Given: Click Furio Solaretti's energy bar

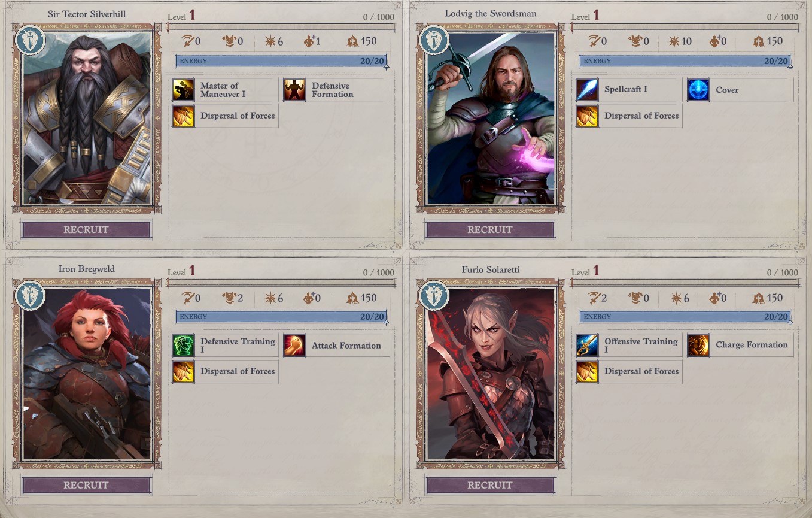Looking at the screenshot, I should point(685,317).
